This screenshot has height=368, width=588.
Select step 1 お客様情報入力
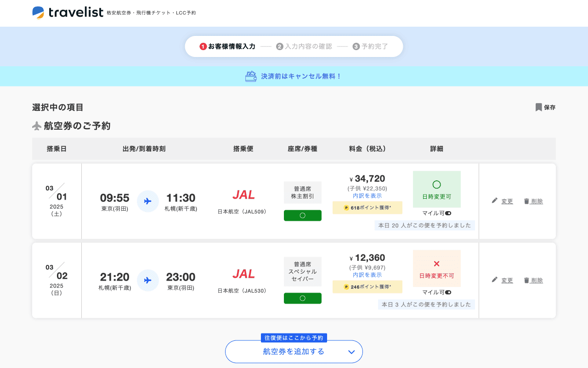[x=227, y=46]
